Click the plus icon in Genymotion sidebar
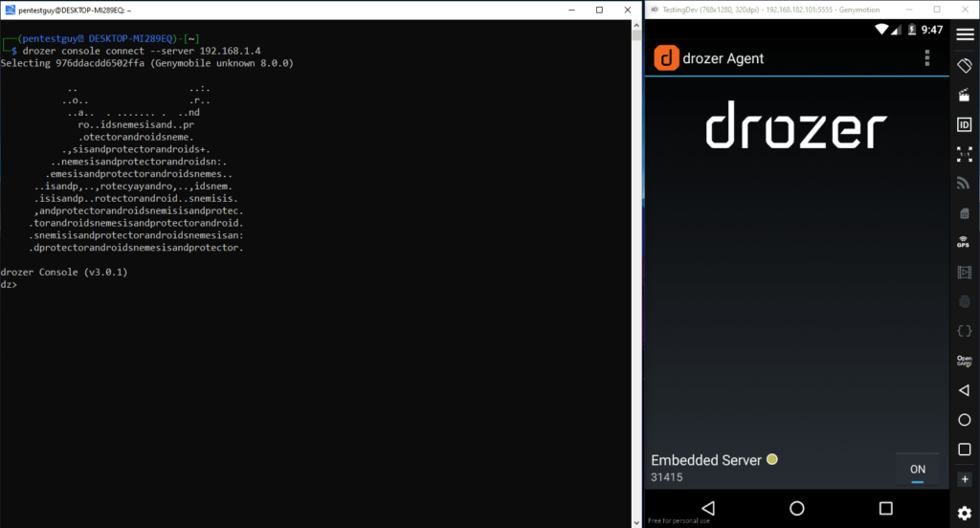 (965, 479)
